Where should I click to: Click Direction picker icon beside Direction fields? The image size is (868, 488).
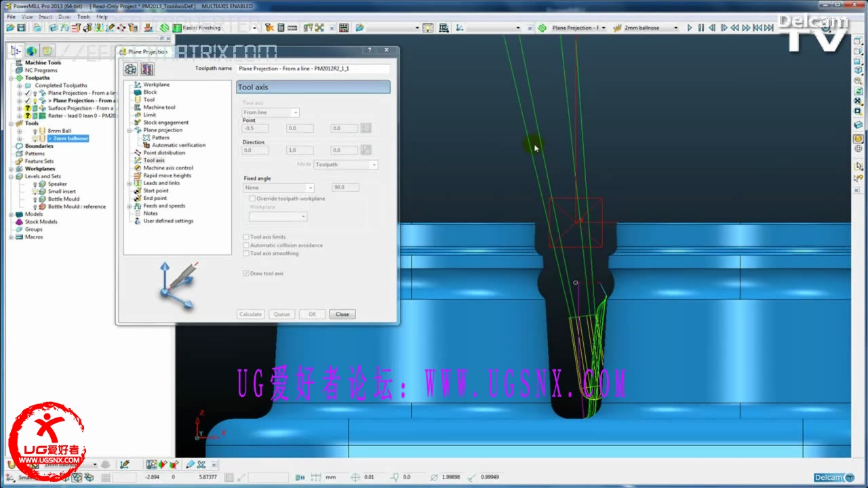coord(366,150)
